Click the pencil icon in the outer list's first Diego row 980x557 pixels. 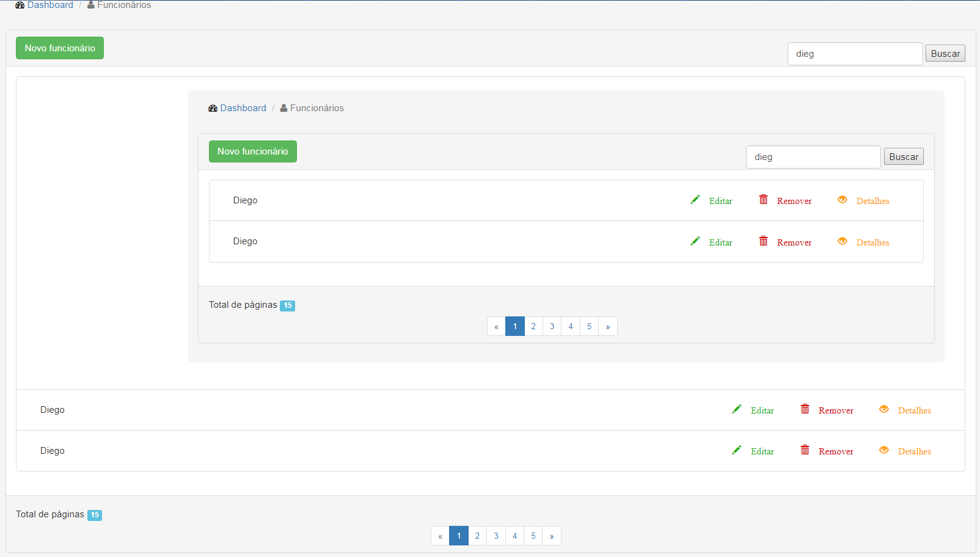[737, 409]
